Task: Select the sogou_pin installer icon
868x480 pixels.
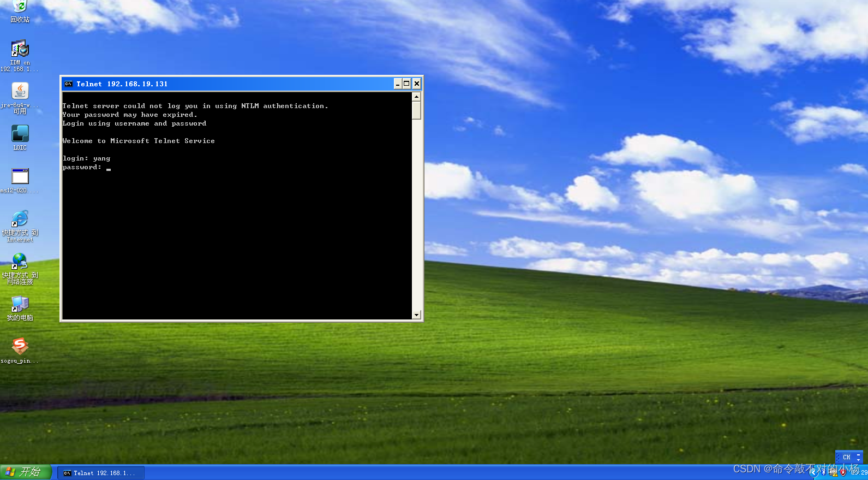Action: coord(20,351)
